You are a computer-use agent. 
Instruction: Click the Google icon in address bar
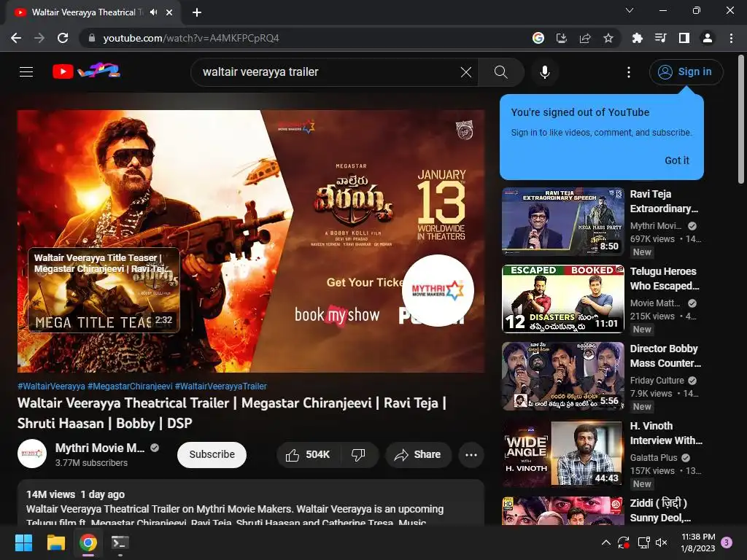[538, 38]
